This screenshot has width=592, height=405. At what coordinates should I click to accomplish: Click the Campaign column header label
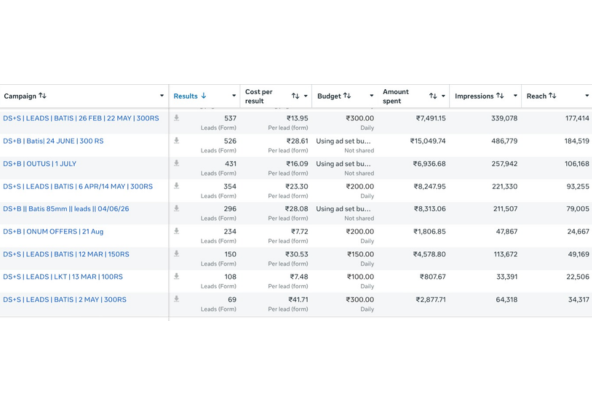click(20, 96)
